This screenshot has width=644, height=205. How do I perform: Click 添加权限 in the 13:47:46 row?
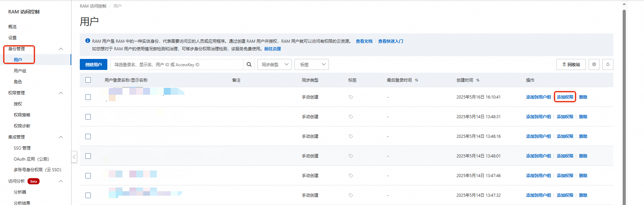click(x=565, y=176)
